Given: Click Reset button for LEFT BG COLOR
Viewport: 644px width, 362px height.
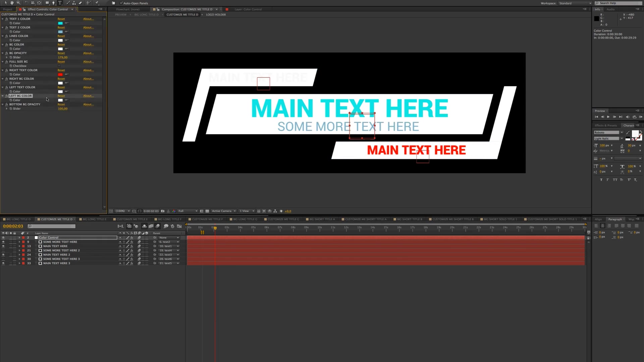Looking at the screenshot, I should (61, 96).
